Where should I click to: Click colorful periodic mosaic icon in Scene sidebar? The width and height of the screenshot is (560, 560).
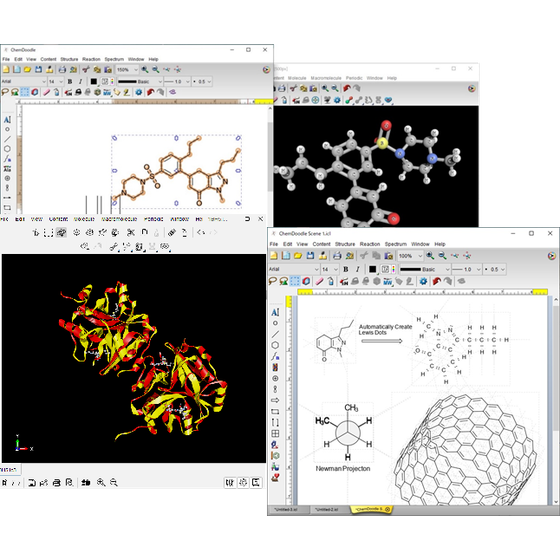click(275, 367)
